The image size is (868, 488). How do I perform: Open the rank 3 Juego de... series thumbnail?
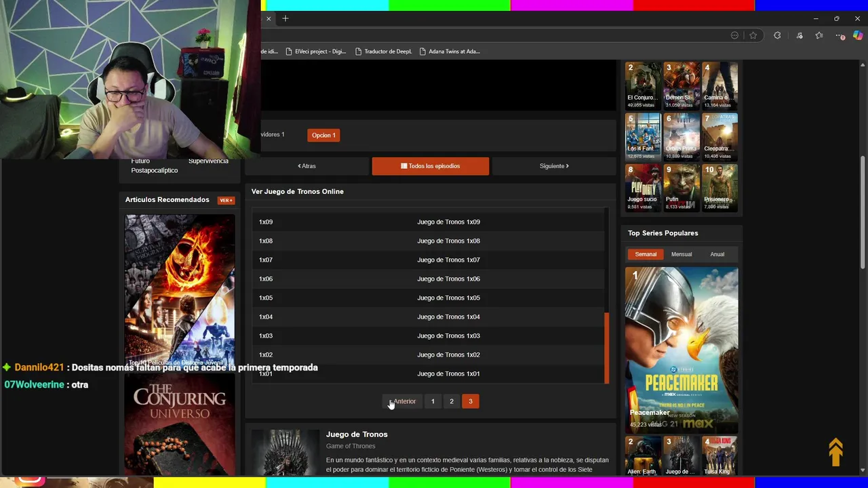(x=682, y=456)
